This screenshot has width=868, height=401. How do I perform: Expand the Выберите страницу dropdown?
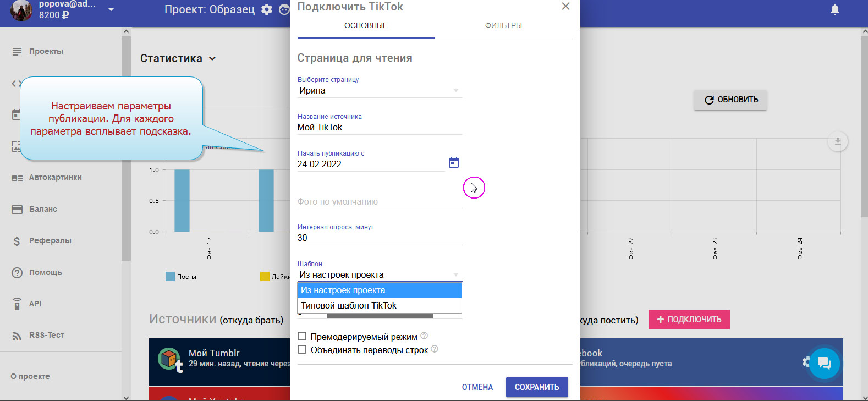click(380, 91)
